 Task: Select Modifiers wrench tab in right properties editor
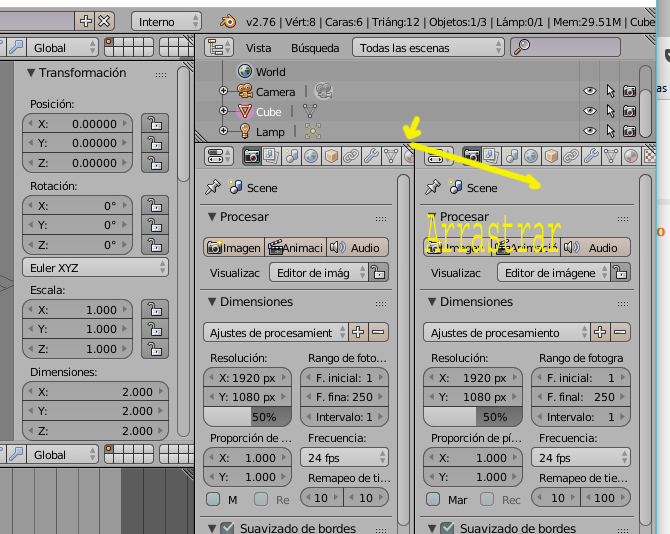(x=591, y=156)
